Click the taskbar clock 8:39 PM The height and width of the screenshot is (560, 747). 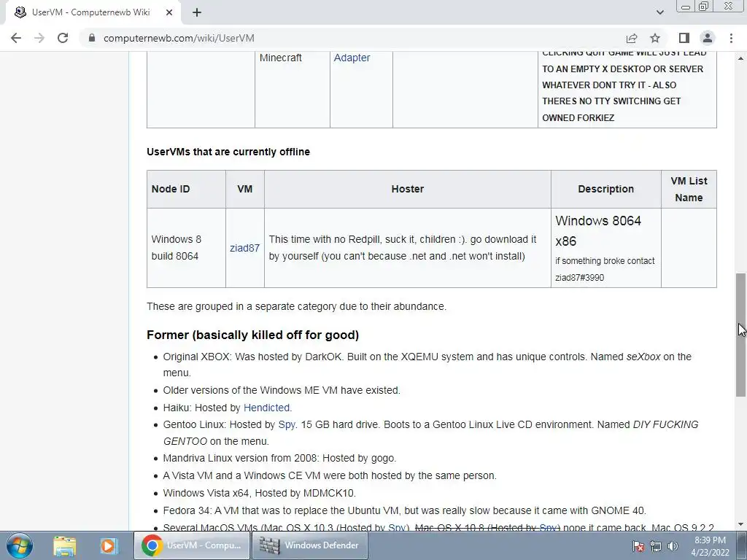[710, 546]
